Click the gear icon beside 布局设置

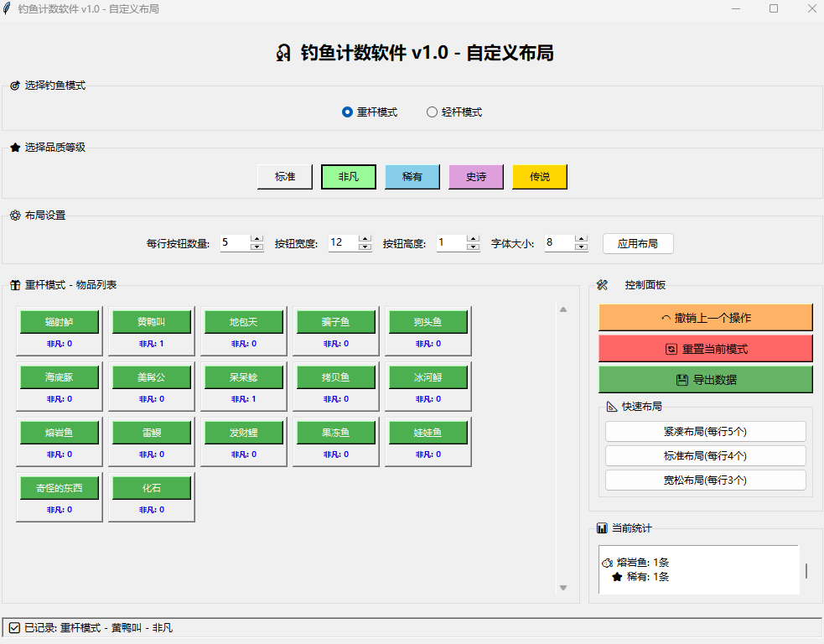pyautogui.click(x=15, y=216)
